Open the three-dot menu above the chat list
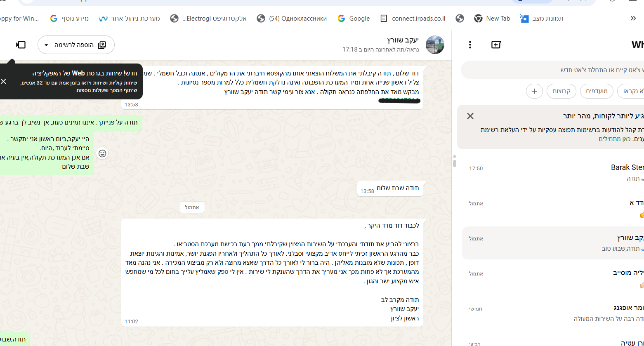Screen dimensions: 644x346 (x=470, y=45)
